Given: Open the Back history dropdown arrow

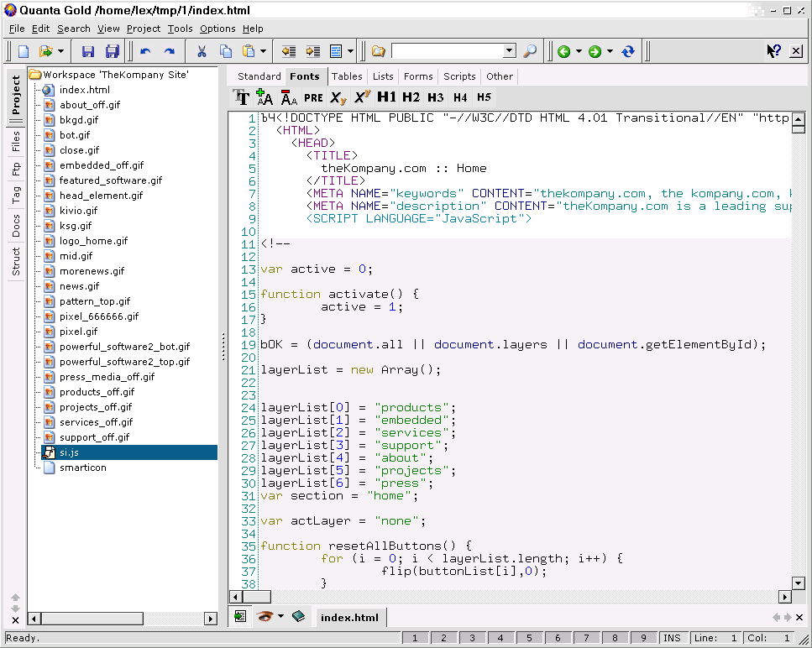Looking at the screenshot, I should (x=579, y=51).
